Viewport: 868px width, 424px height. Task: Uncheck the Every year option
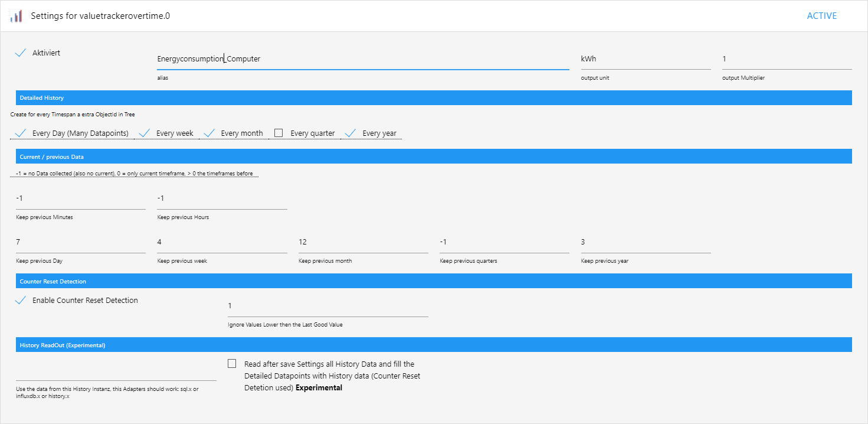[351, 133]
